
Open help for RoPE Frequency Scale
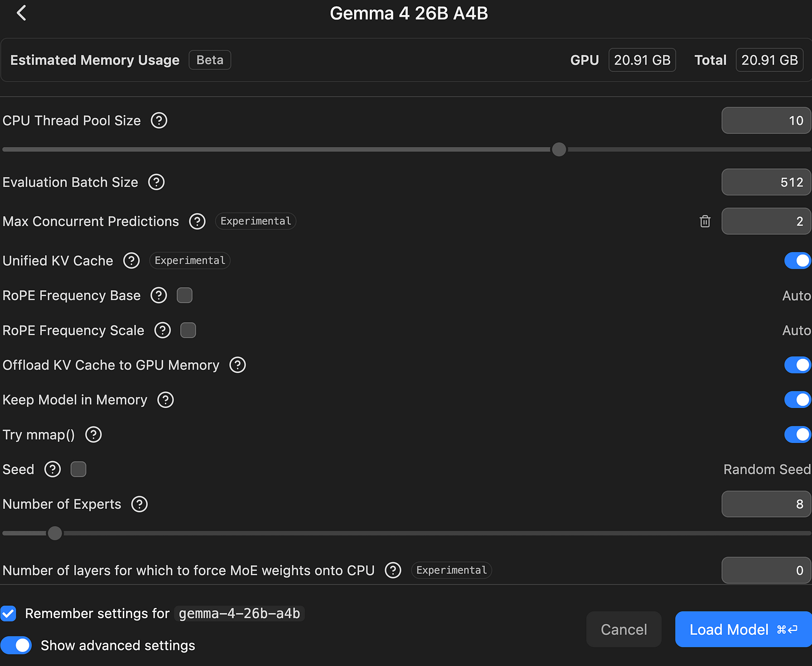(x=162, y=330)
